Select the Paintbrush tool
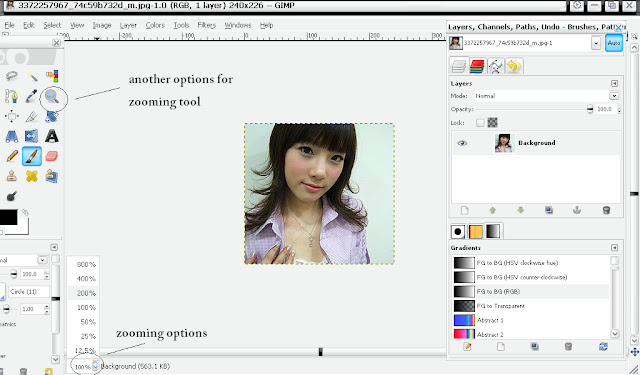This screenshot has width=640, height=375. pos(32,156)
